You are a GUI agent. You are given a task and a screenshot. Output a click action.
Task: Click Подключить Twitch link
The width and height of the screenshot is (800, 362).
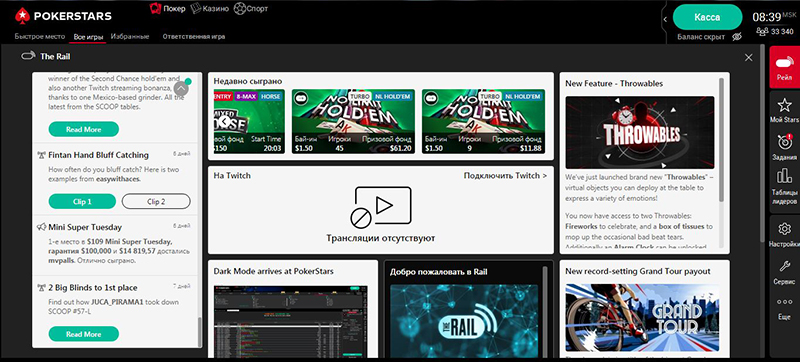(505, 175)
